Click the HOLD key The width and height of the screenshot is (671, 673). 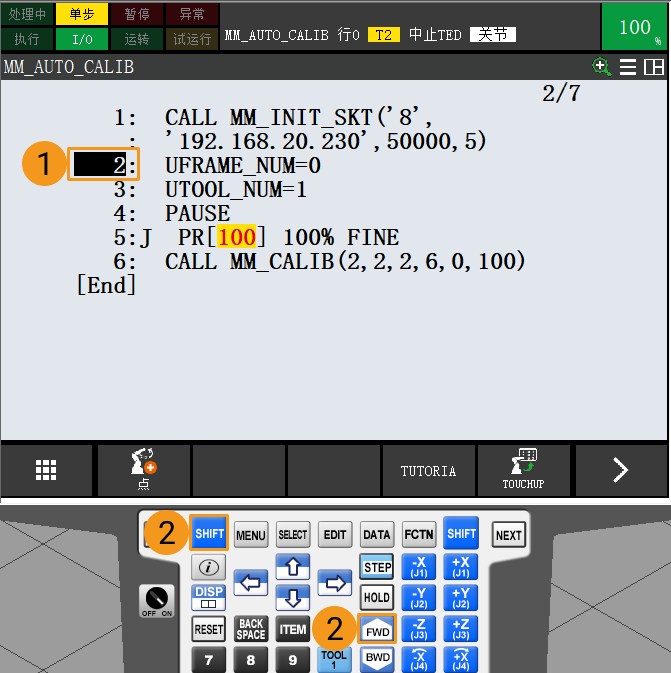click(376, 597)
